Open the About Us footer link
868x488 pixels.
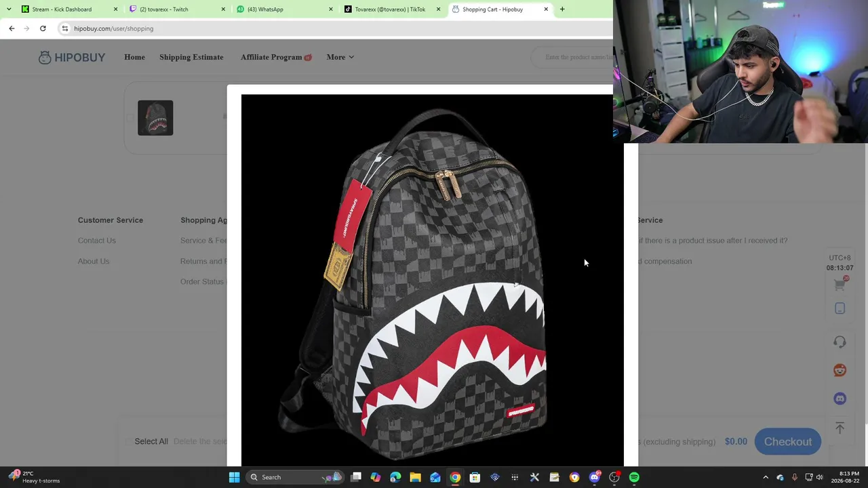pyautogui.click(x=94, y=261)
